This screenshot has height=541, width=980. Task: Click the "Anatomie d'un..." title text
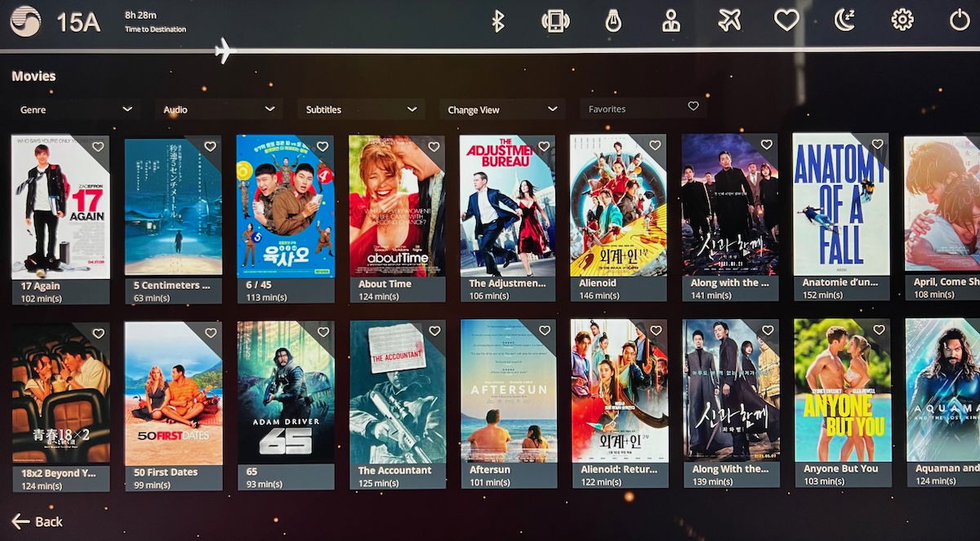click(840, 282)
